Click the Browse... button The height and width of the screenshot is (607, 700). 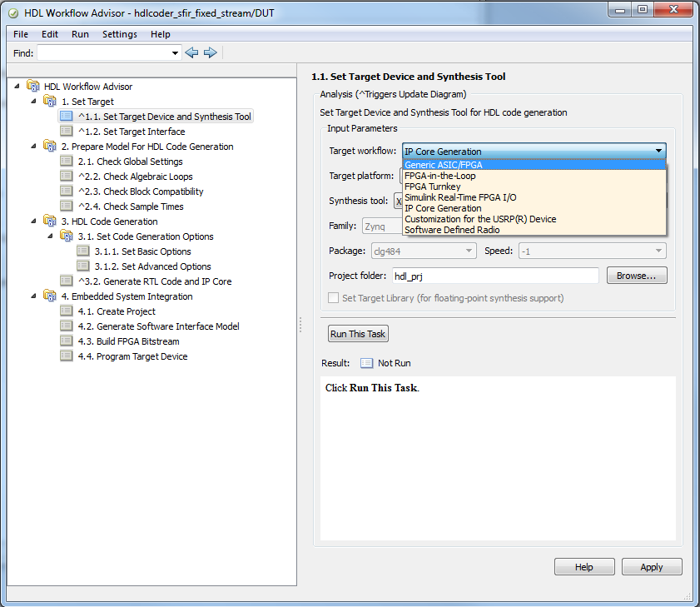(x=637, y=276)
